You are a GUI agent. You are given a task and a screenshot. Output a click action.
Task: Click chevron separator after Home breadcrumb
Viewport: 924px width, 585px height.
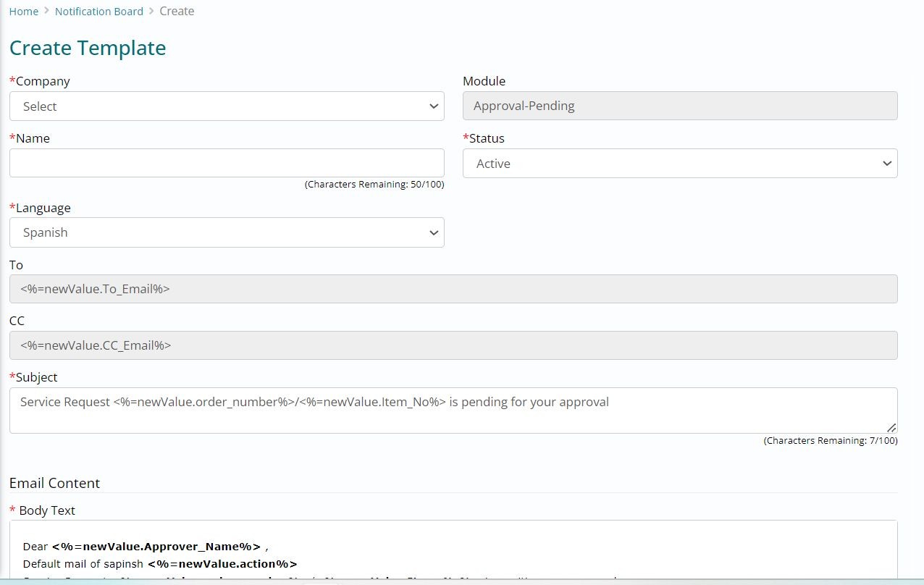[x=46, y=12]
